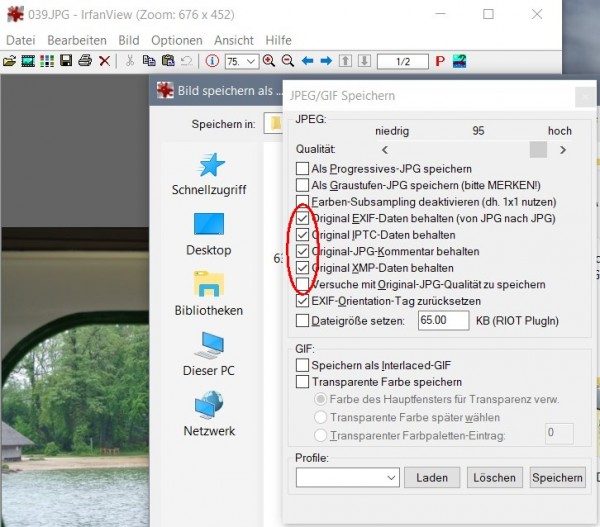
Task: Open the Datei menu
Action: pos(21,40)
